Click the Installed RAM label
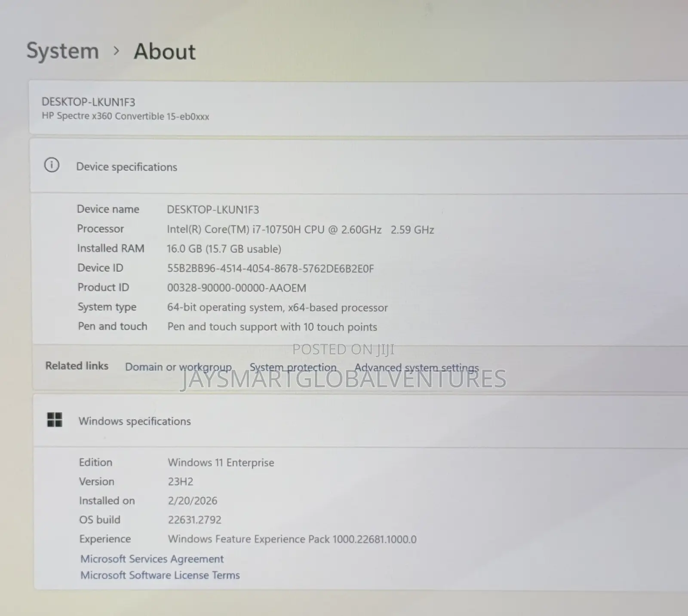The width and height of the screenshot is (688, 616). pos(111,248)
